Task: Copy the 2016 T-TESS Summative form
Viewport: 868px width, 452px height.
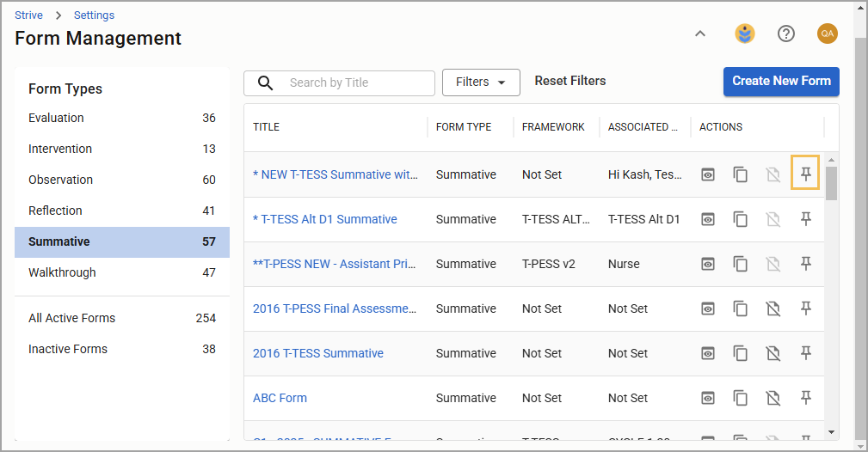Action: [x=740, y=353]
